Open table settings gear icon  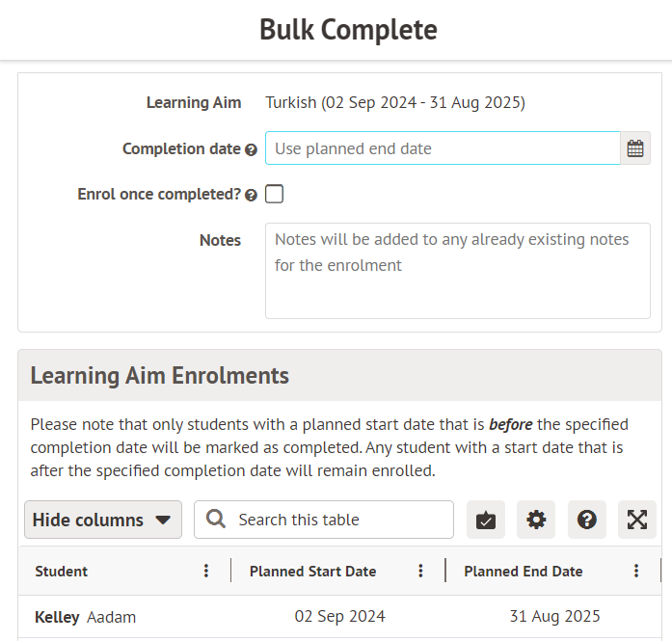tap(536, 520)
